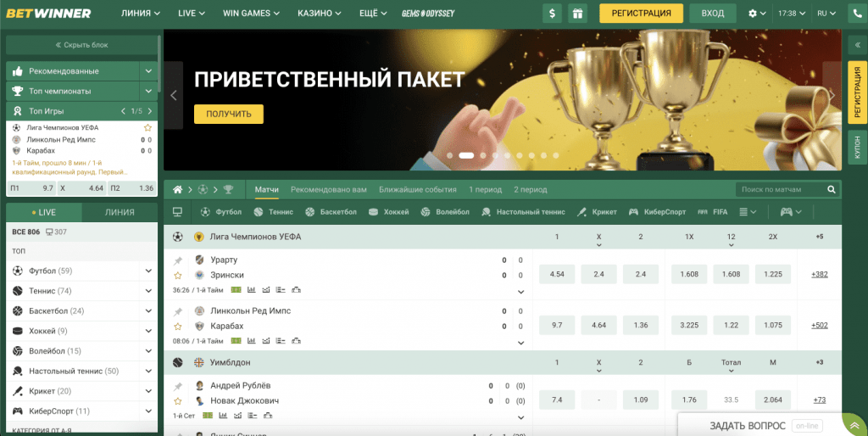This screenshot has height=436, width=868.
Task: Open the RU language dropdown
Action: 827,14
